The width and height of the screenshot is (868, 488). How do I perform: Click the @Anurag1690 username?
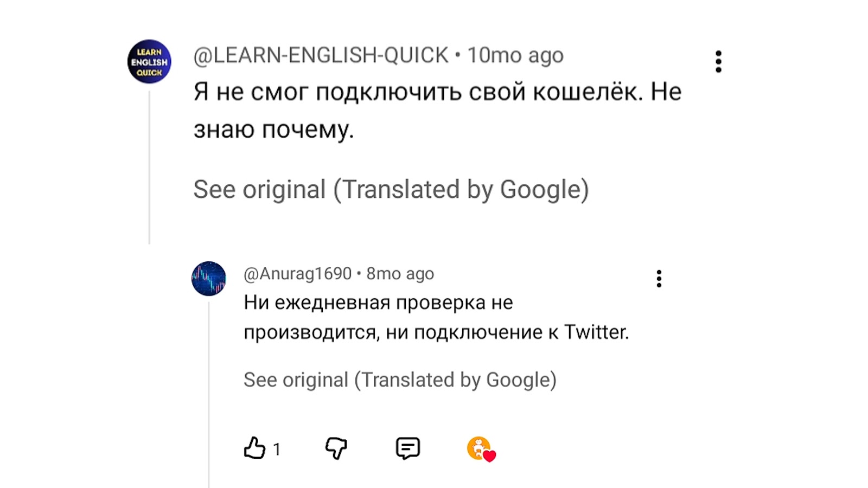click(297, 274)
